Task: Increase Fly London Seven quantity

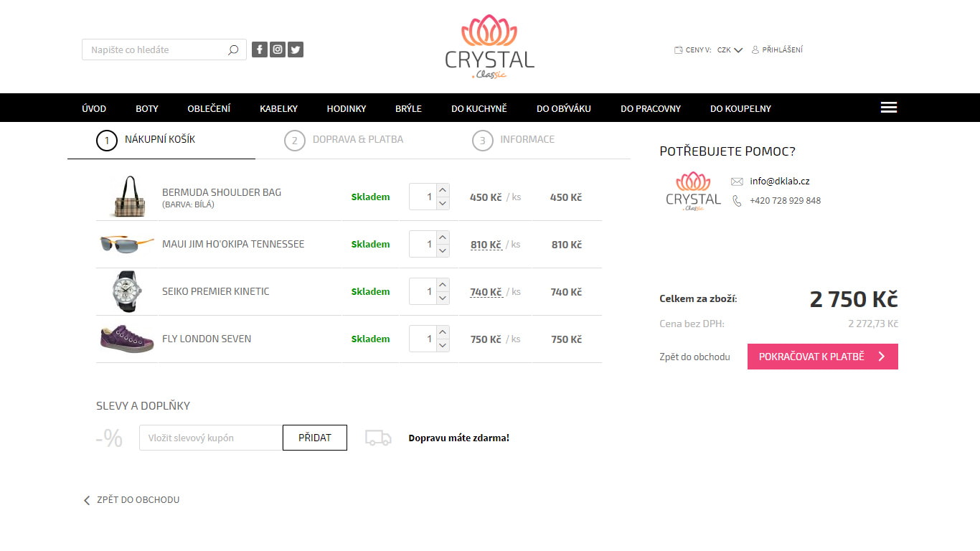Action: (443, 332)
